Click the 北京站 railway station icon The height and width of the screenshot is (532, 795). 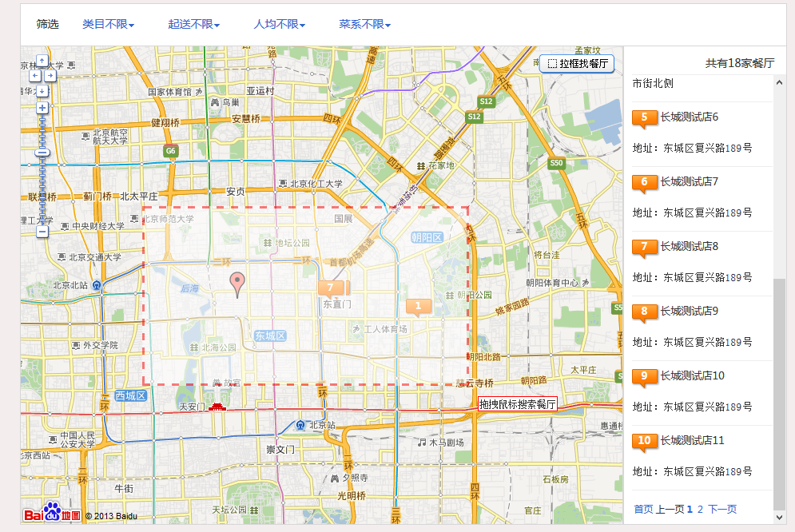pyautogui.click(x=300, y=425)
